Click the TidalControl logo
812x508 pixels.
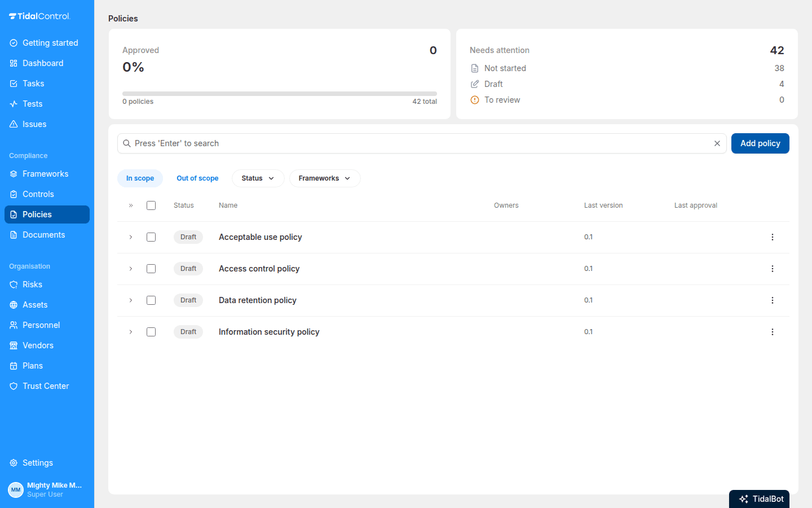tap(39, 16)
